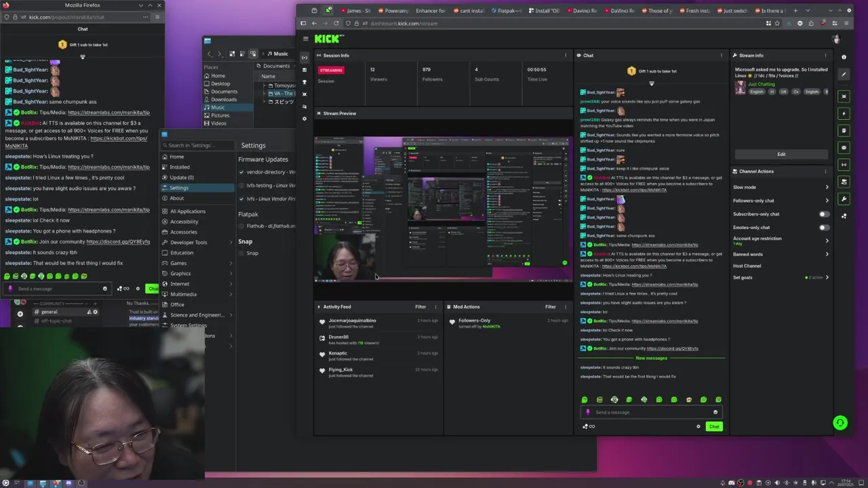The width and height of the screenshot is (868, 488).
Task: Click the gear icon in left dashboard sidebar
Action: coord(304,119)
